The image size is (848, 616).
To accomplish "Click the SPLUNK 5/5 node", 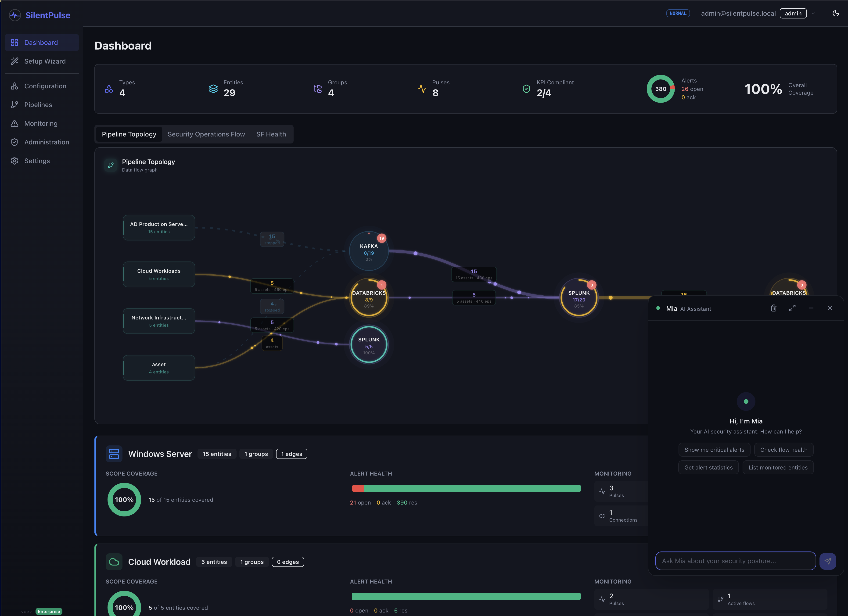I will pos(369,344).
